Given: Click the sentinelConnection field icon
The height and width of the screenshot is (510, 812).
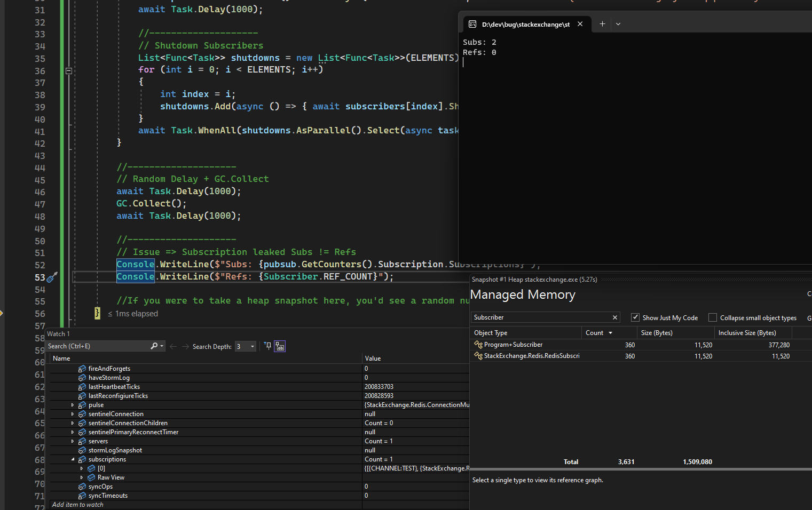Looking at the screenshot, I should (x=82, y=414).
